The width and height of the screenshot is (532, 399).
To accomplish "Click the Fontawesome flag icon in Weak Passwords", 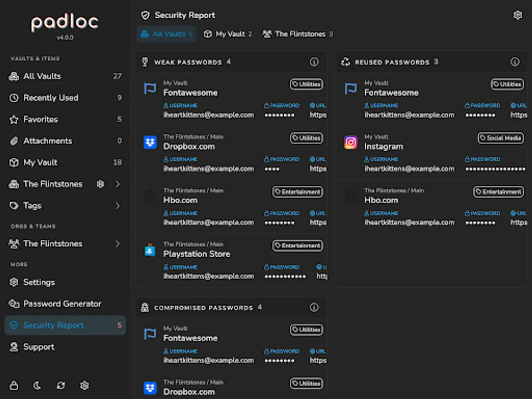I will point(150,89).
